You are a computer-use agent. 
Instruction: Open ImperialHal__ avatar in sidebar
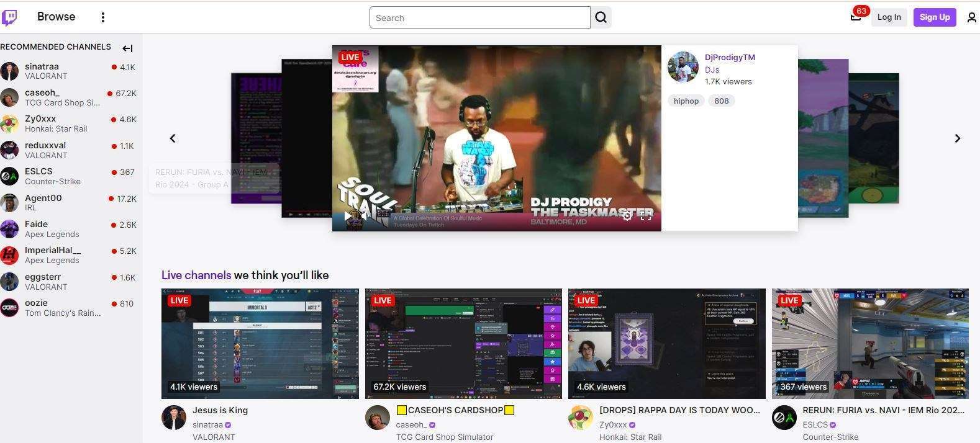pos(9,255)
